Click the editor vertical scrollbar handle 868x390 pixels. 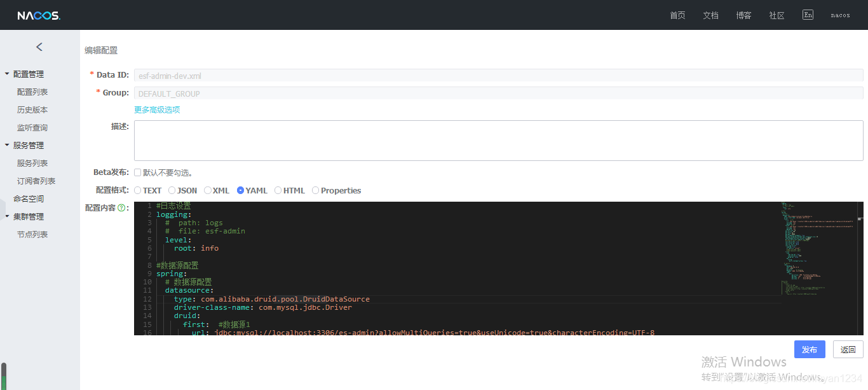click(860, 219)
